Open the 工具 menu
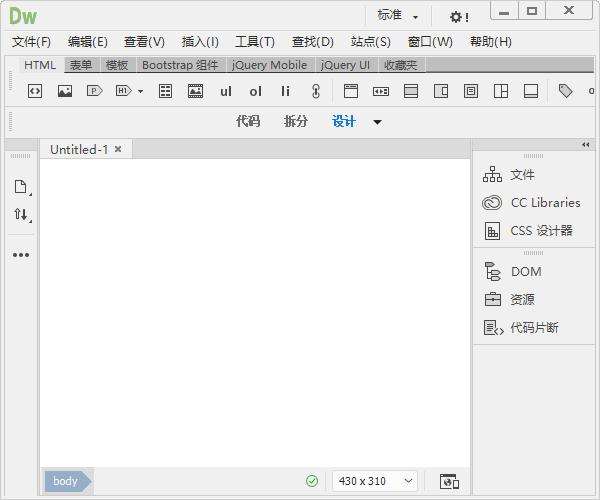The width and height of the screenshot is (600, 500). [x=255, y=41]
